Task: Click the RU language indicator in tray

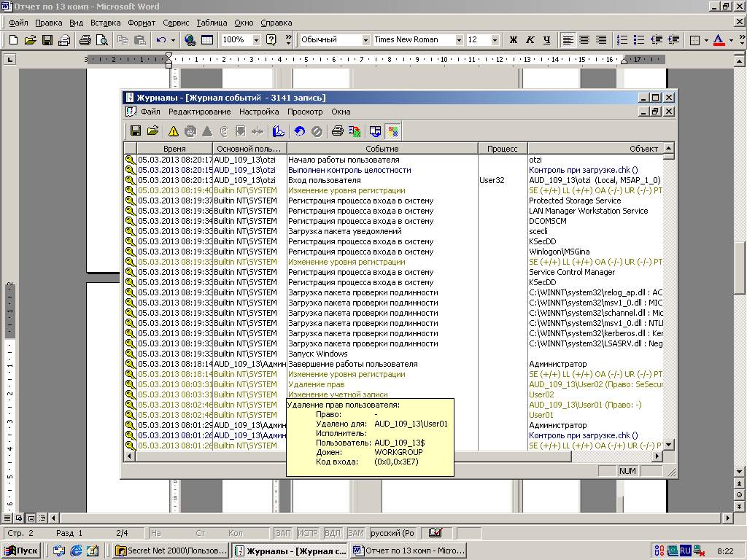Action: tap(685, 551)
